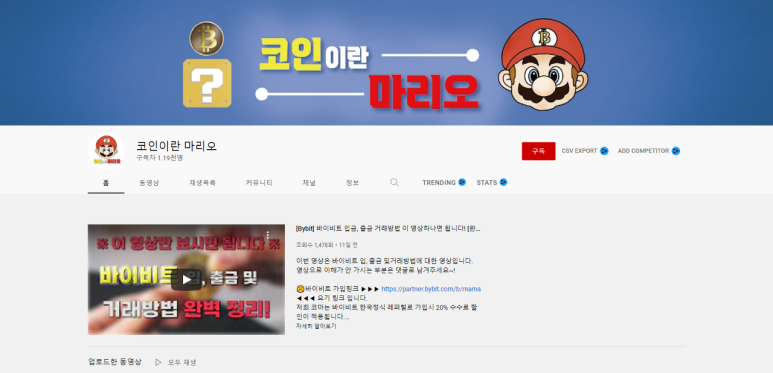This screenshot has width=773, height=373.
Task: Click the channel name 코인이란 마리오
Action: 176,146
